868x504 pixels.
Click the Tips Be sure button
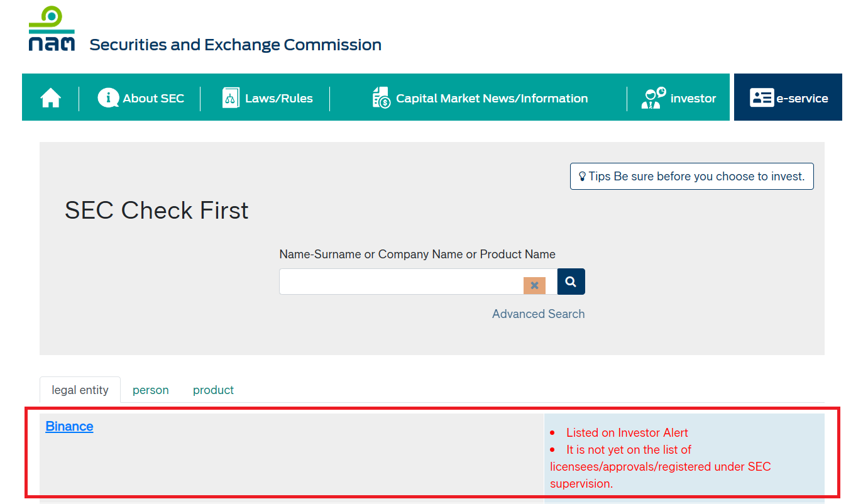point(691,177)
